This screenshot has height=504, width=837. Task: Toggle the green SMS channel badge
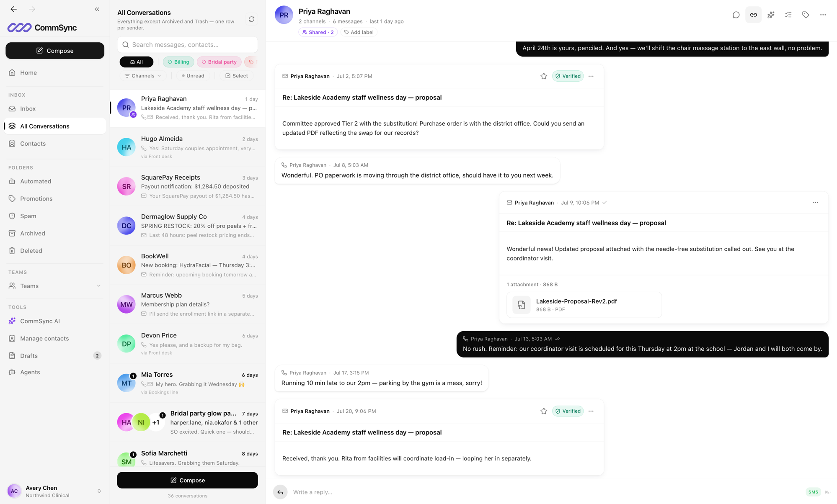[x=813, y=492]
